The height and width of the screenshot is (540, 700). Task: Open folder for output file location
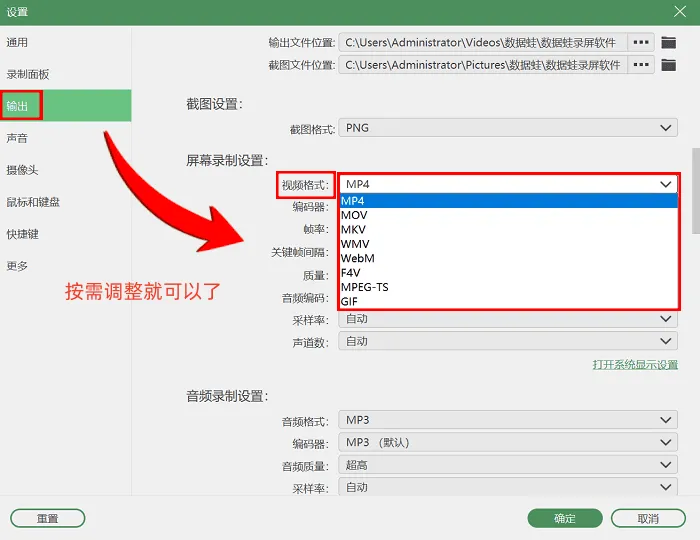[x=668, y=43]
